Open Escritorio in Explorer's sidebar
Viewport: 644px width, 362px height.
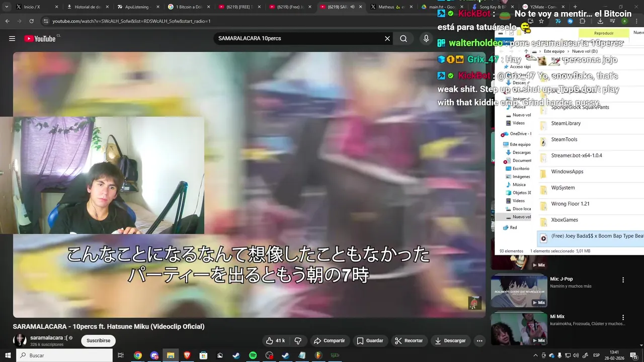pyautogui.click(x=518, y=168)
